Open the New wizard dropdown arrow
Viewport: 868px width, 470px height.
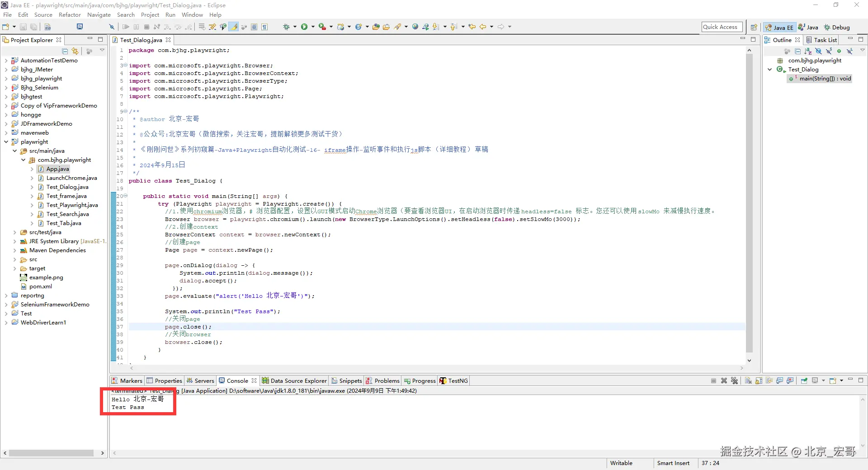point(14,27)
